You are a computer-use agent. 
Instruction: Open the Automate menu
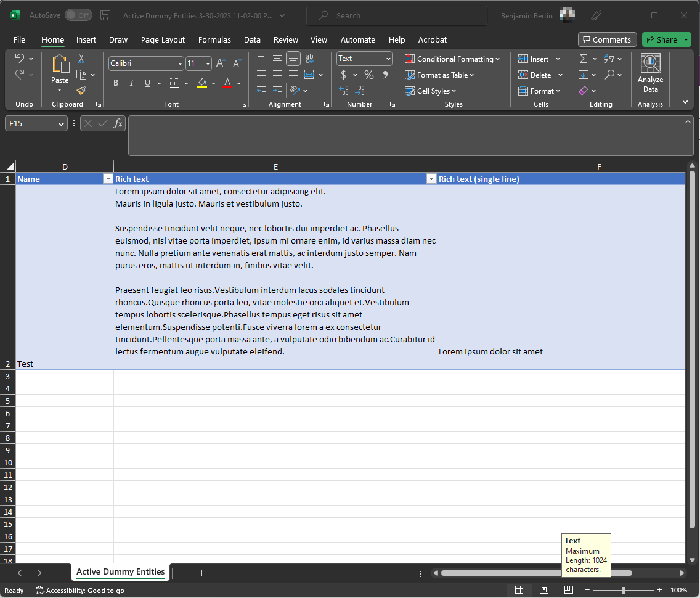click(x=357, y=39)
